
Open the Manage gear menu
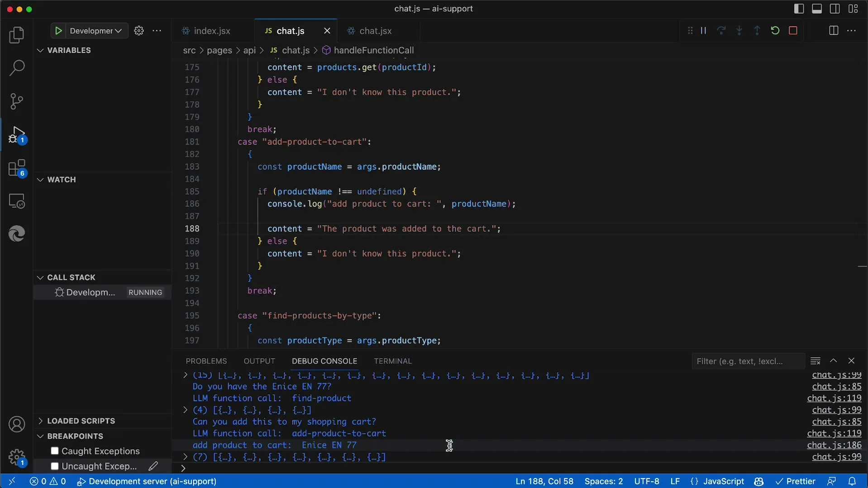click(x=17, y=457)
